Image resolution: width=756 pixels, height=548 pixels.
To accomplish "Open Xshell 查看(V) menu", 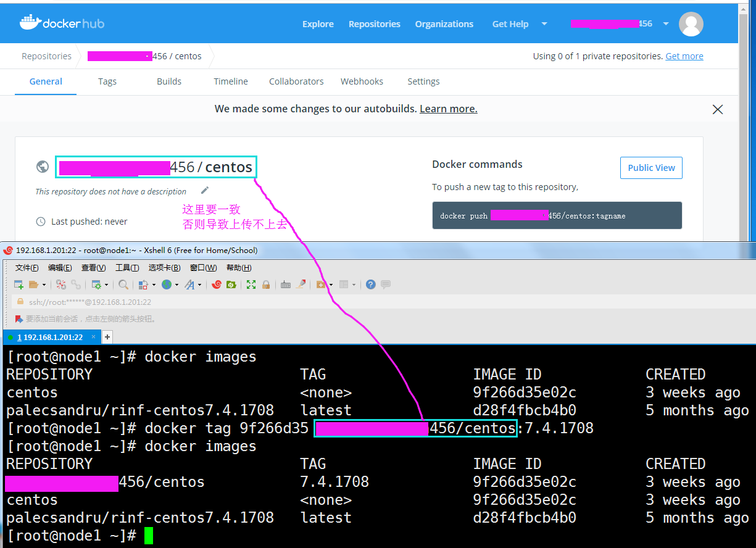I will (93, 267).
